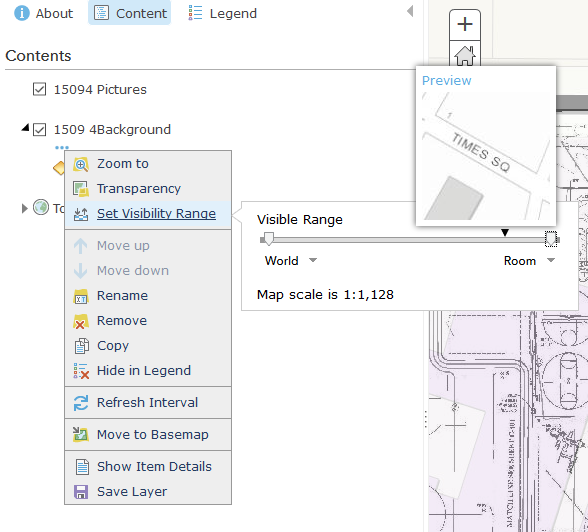Switch to the Legend tab
Viewport: 588px width, 532px height.
pos(222,13)
